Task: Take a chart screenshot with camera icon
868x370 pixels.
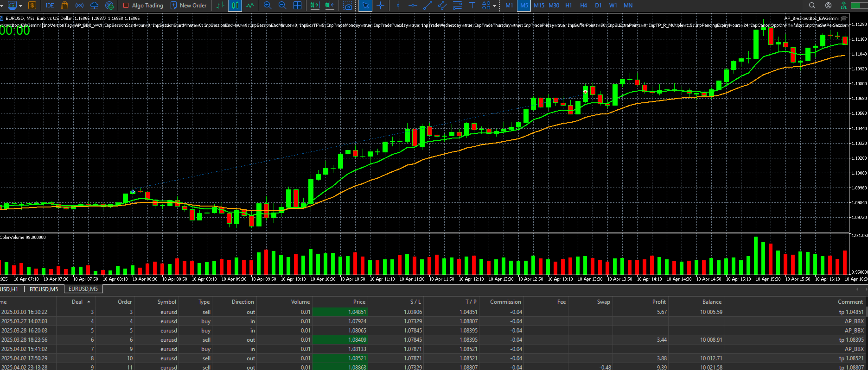Action: coord(347,6)
